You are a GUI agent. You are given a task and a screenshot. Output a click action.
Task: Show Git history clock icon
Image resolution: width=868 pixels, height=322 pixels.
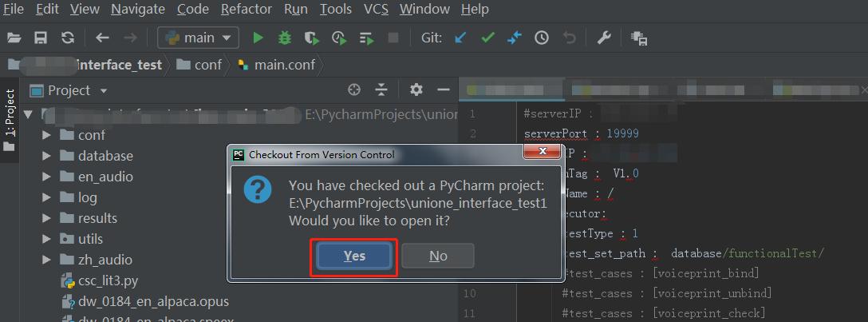[x=542, y=38]
